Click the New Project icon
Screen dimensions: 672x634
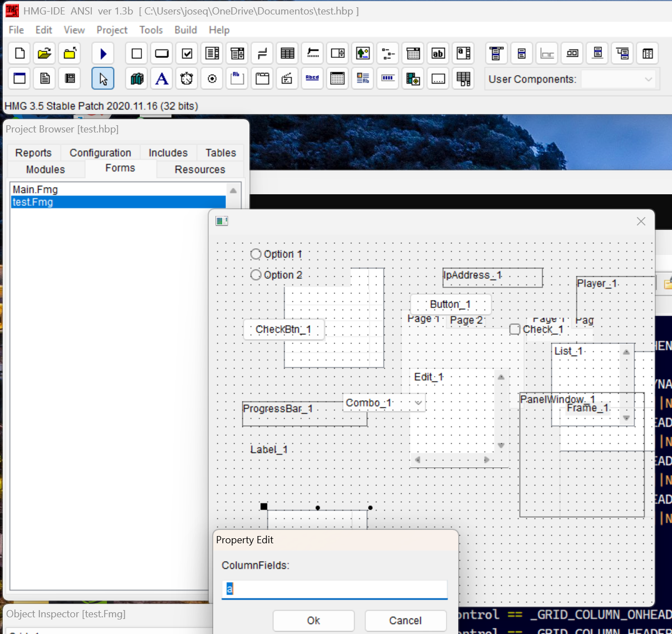(19, 53)
